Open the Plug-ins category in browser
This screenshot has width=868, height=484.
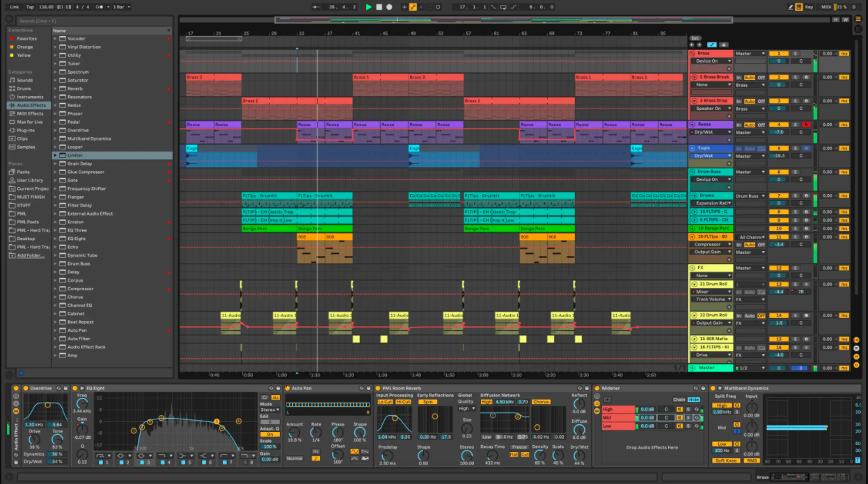(x=26, y=130)
